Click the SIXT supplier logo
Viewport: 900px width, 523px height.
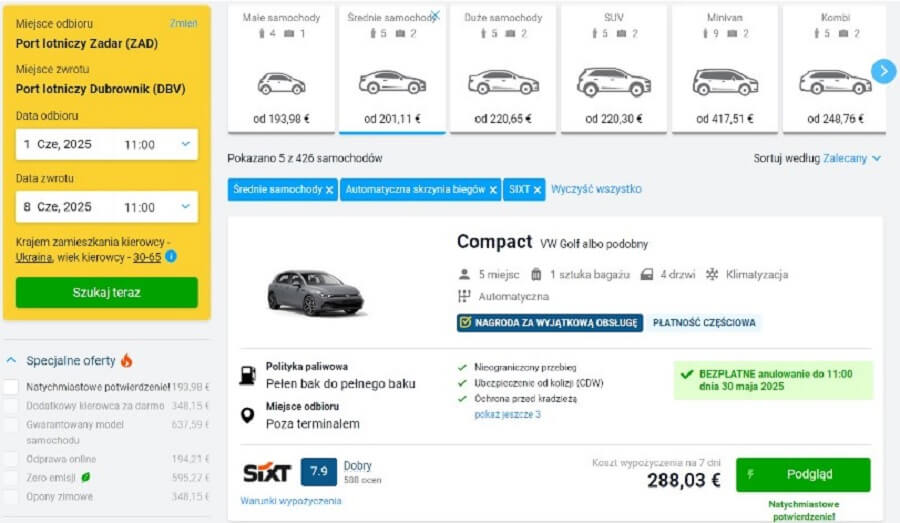tap(267, 473)
